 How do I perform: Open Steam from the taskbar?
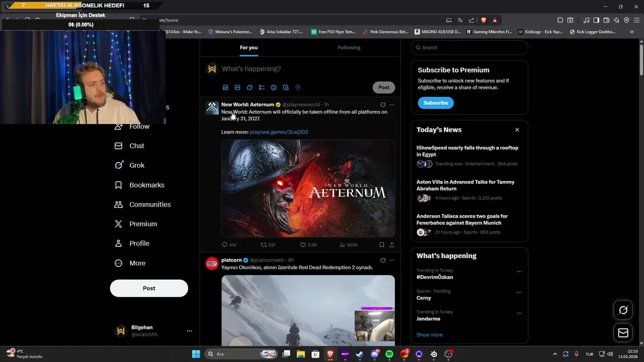tap(360, 354)
